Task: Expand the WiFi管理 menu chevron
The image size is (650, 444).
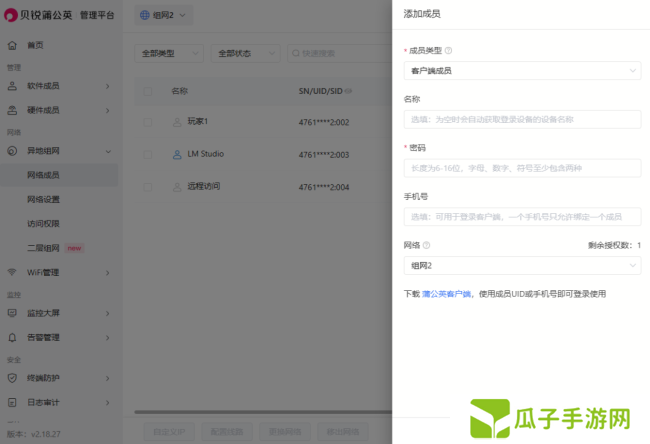Action: (108, 273)
